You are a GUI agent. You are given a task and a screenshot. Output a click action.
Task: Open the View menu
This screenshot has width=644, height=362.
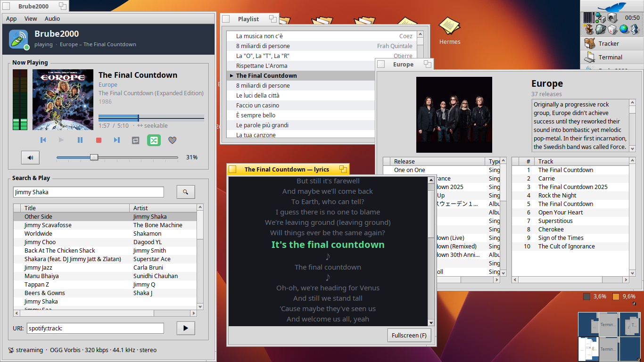pos(31,18)
